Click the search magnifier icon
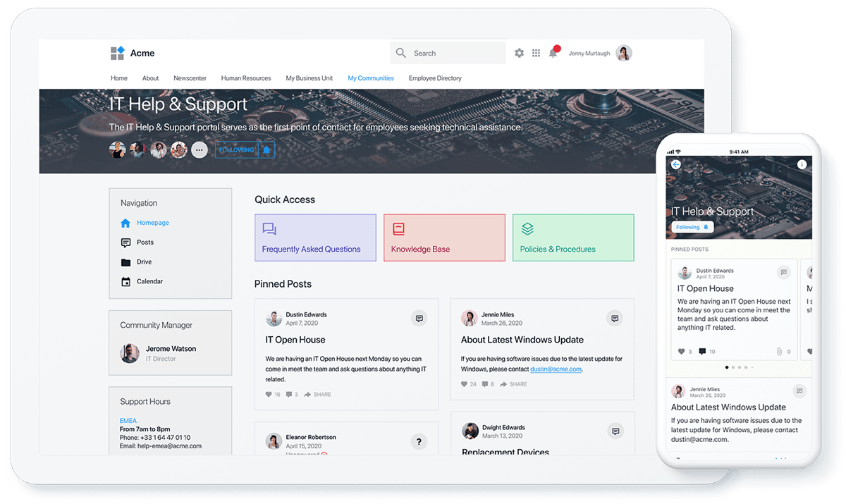 point(401,53)
